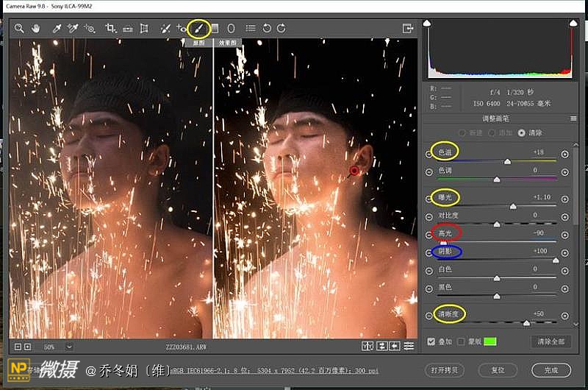Select the Crop tool
This screenshot has height=390, width=588.
coord(110,29)
